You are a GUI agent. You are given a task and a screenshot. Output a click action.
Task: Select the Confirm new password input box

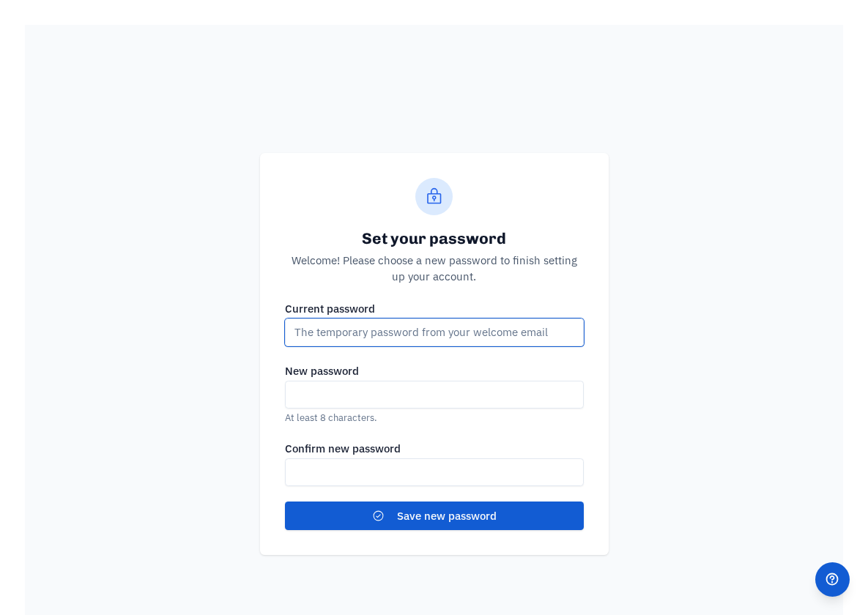click(x=434, y=472)
